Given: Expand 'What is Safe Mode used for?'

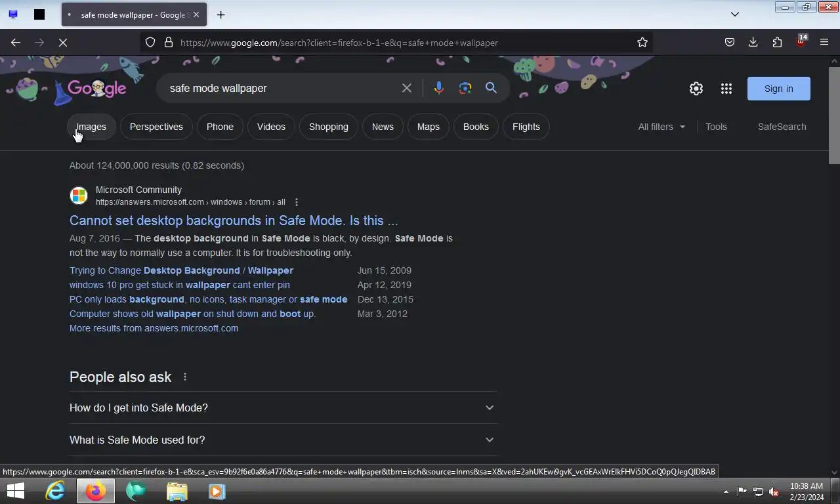Looking at the screenshot, I should coord(283,440).
